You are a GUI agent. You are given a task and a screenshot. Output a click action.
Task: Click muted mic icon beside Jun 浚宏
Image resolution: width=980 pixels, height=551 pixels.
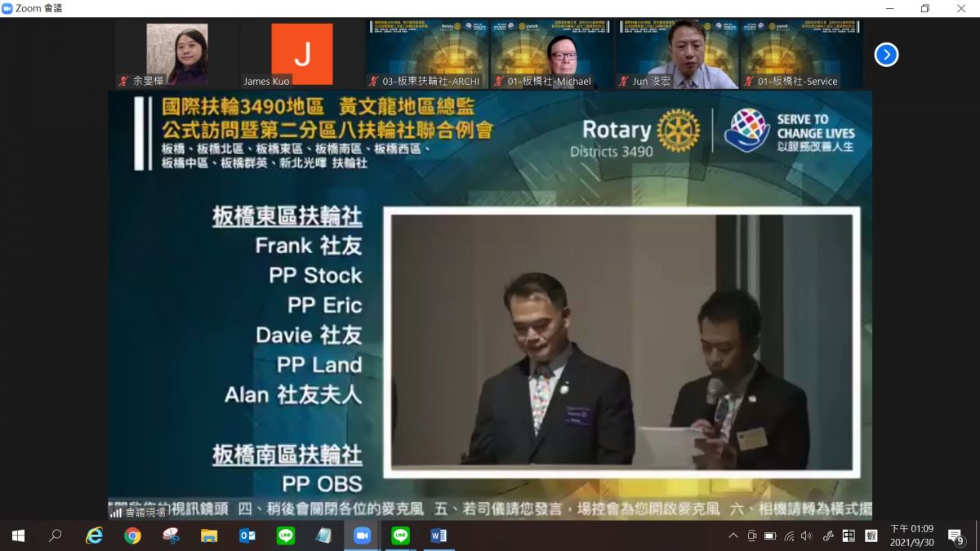point(623,81)
